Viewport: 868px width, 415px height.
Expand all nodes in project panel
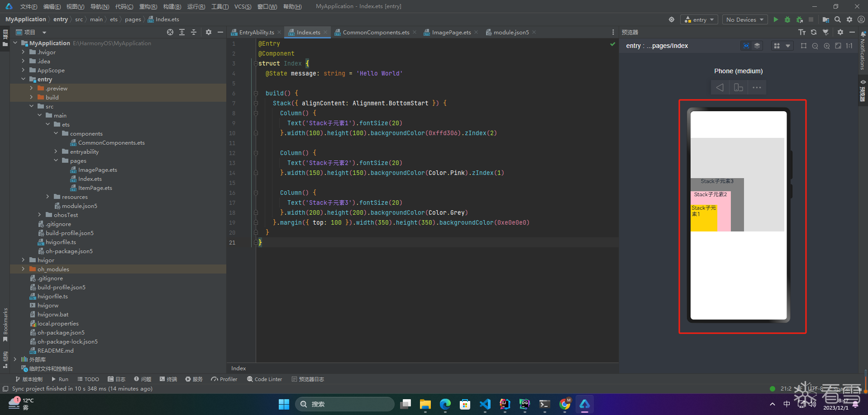(x=182, y=32)
